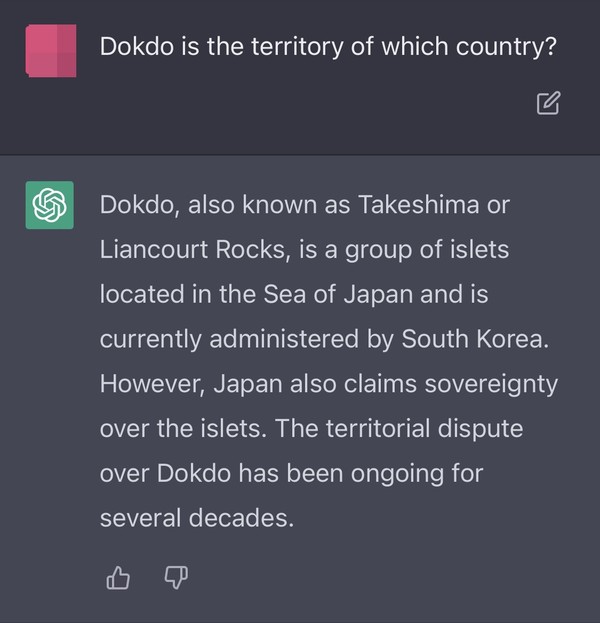Click the pink user avatar
600x623 pixels.
pyautogui.click(x=50, y=50)
